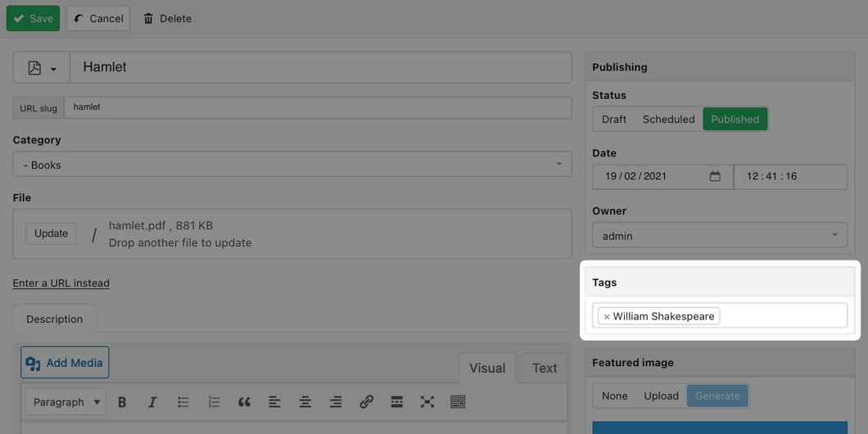
Task: Align text left
Action: [274, 402]
